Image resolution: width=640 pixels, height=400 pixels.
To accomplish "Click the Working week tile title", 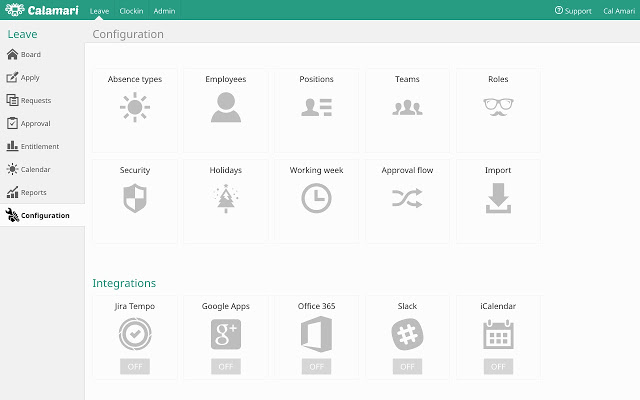I will 316,170.
